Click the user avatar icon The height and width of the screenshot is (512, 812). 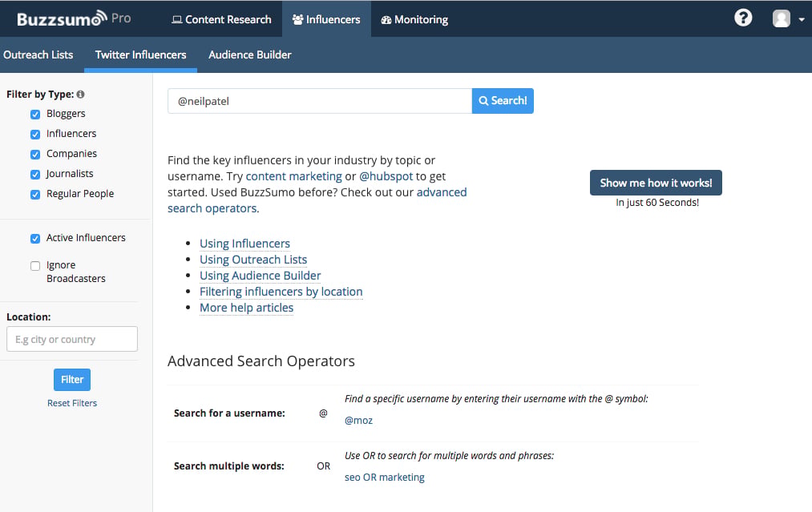pyautogui.click(x=782, y=18)
